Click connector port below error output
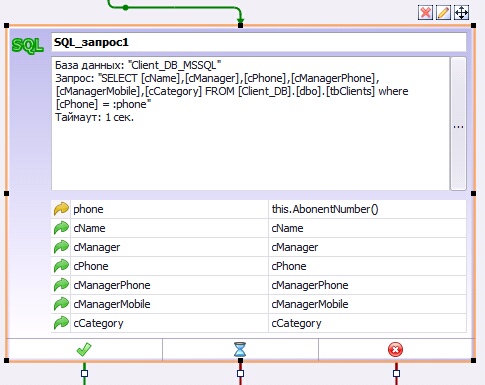Screen dimensions: 485x385 tap(396, 373)
